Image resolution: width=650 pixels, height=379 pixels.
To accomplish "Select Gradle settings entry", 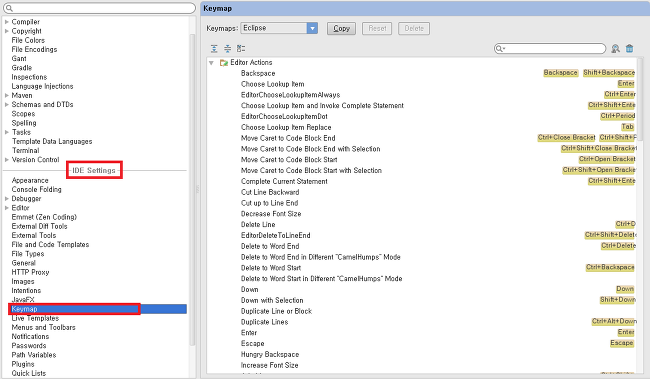I will (22, 68).
